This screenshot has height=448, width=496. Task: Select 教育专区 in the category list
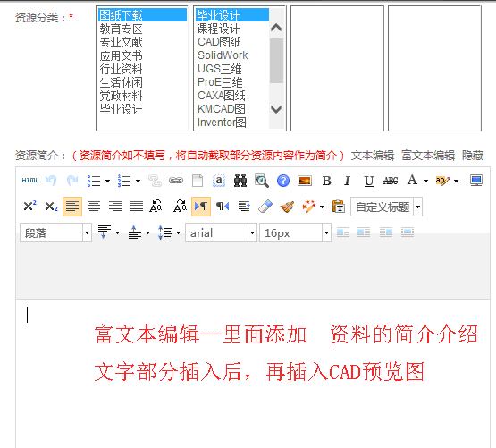tap(122, 30)
